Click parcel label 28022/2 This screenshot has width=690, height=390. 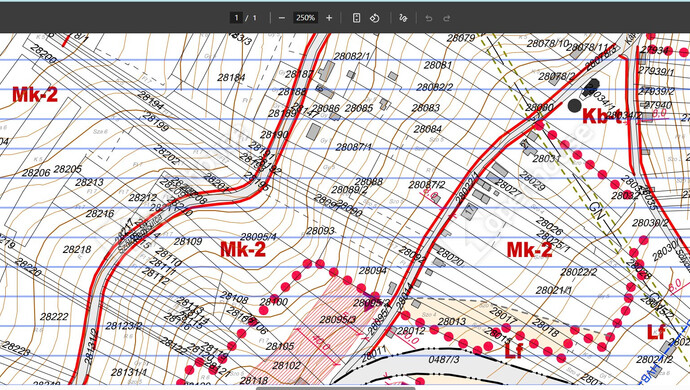pos(579,272)
